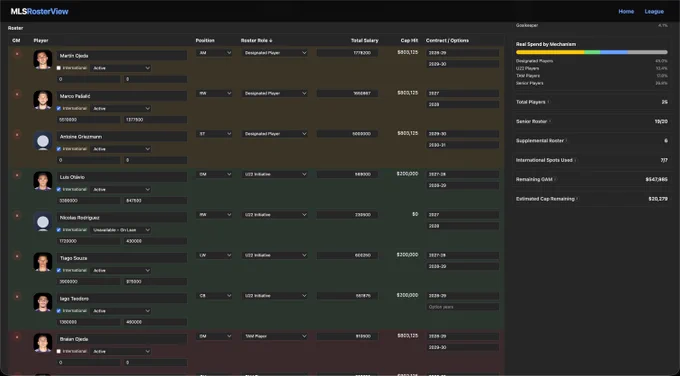680x376 pixels.
Task: Uncheck International box for Luis Otávio
Action: pos(59,190)
